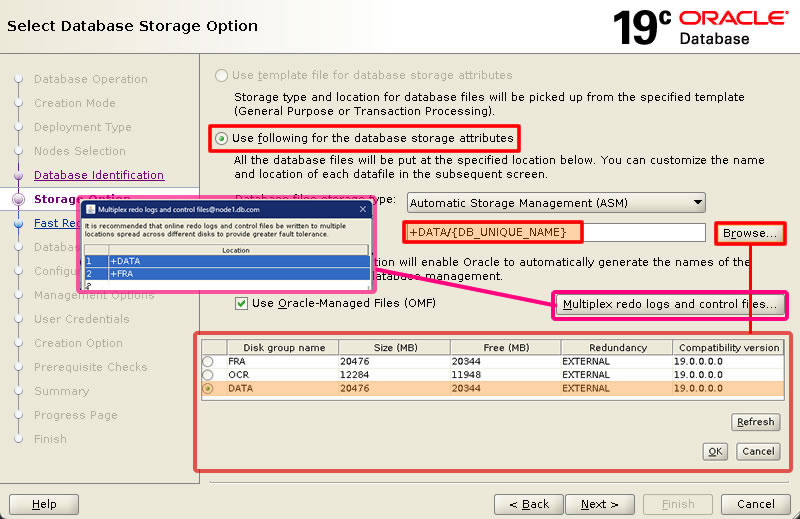Click the Deployment Type step
The height and width of the screenshot is (519, 800).
coord(83,127)
